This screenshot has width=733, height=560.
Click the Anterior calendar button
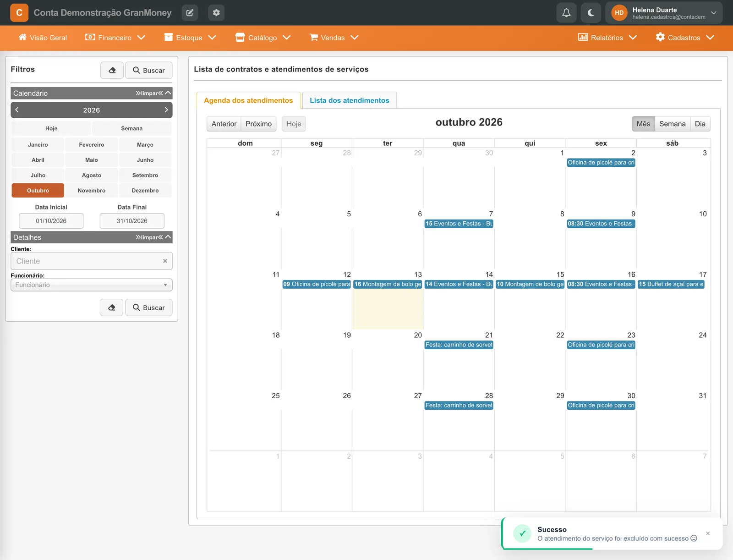(x=224, y=124)
